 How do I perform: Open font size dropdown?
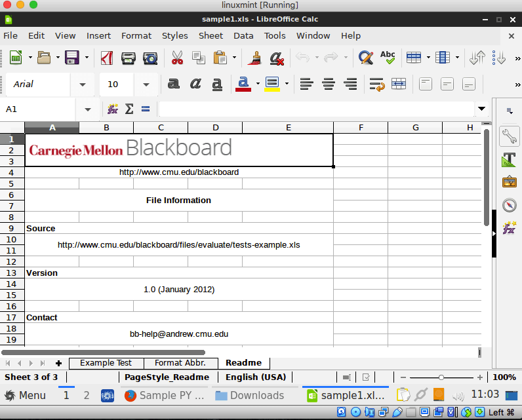click(x=146, y=85)
